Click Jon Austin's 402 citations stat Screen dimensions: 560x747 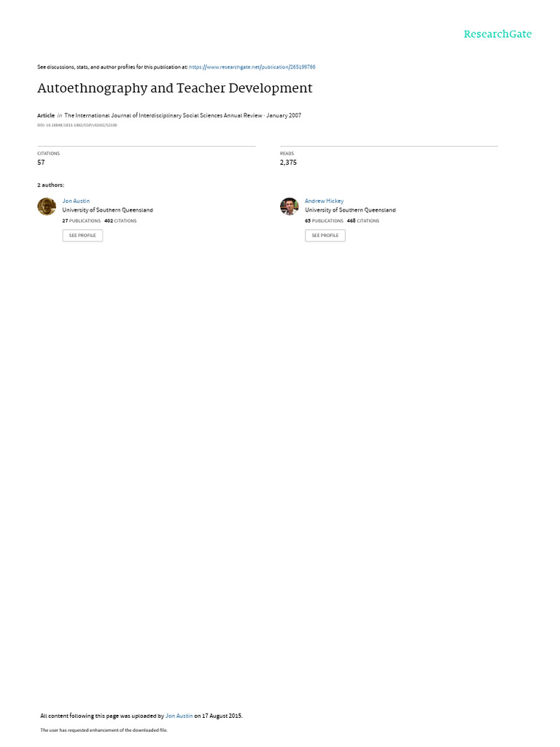tap(120, 221)
